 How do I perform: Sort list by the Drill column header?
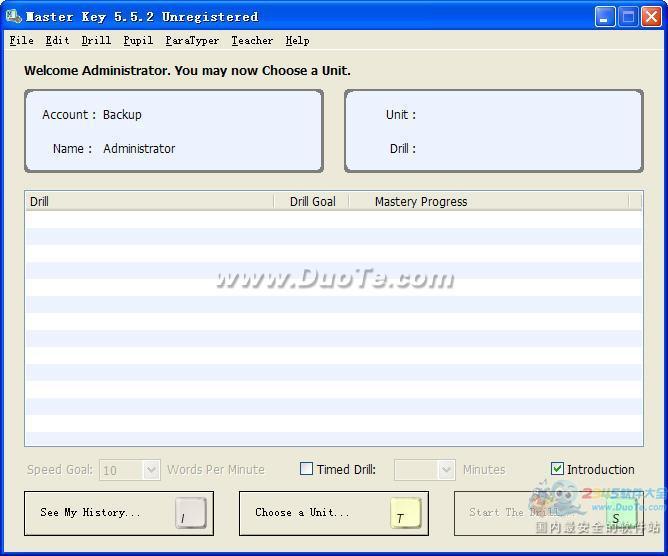148,201
